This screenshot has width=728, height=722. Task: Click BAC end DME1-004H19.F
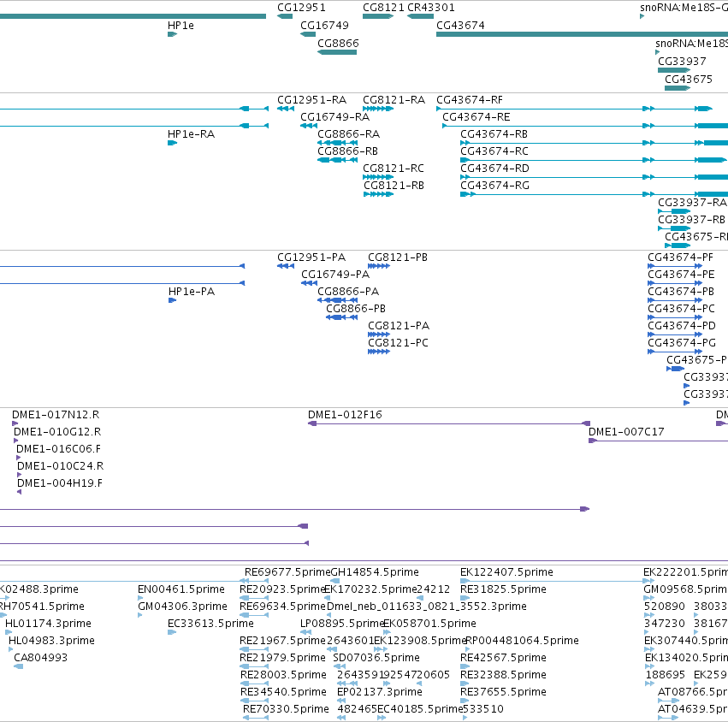(20, 492)
